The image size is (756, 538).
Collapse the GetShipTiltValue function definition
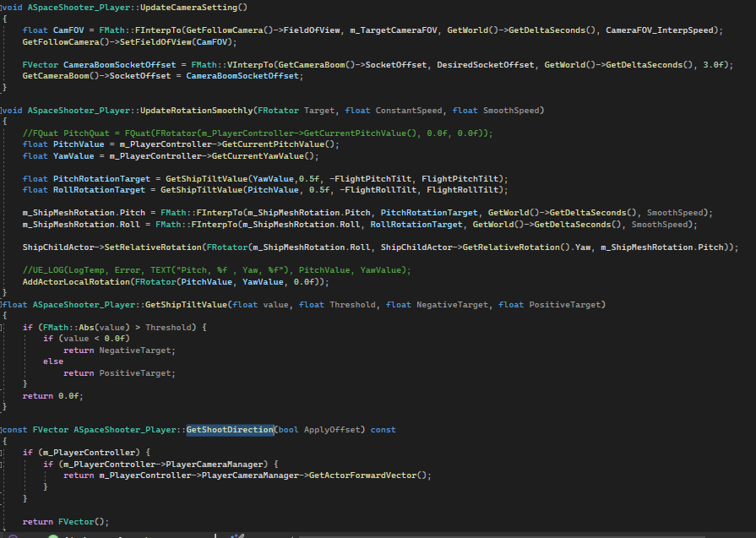click(x=3, y=304)
